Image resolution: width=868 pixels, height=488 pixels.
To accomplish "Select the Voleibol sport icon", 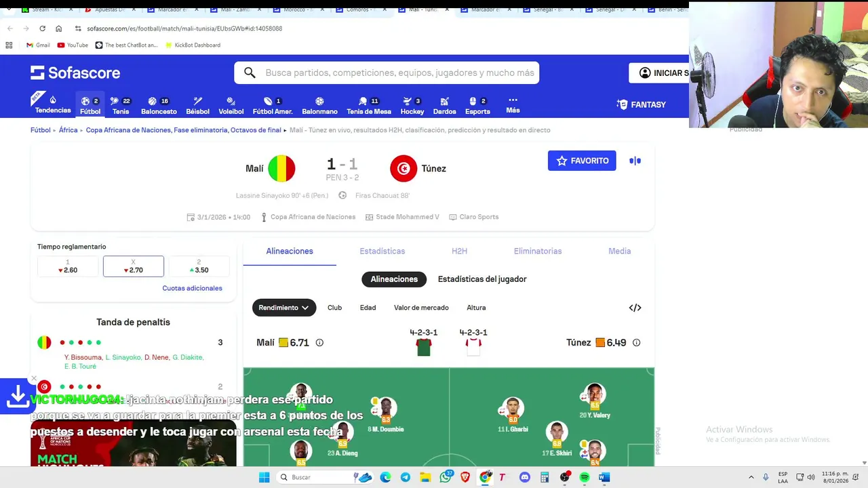I will pyautogui.click(x=231, y=105).
